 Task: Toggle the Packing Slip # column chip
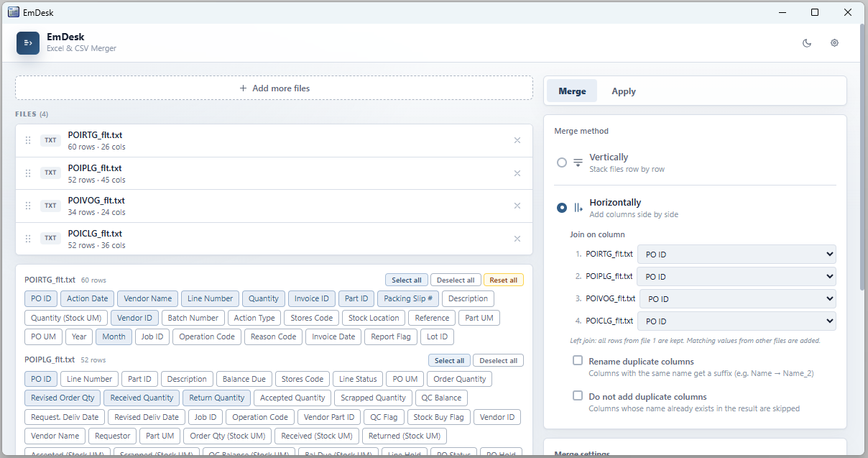click(x=408, y=298)
